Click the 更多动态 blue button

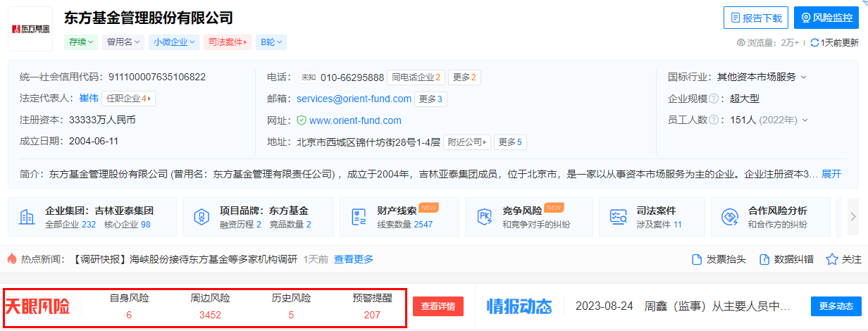tap(836, 306)
